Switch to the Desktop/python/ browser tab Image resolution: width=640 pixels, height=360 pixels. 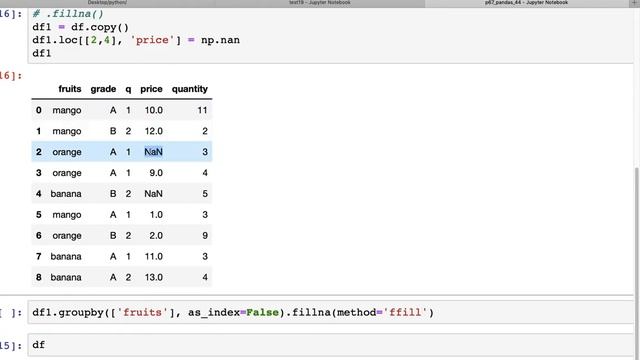(107, 3)
